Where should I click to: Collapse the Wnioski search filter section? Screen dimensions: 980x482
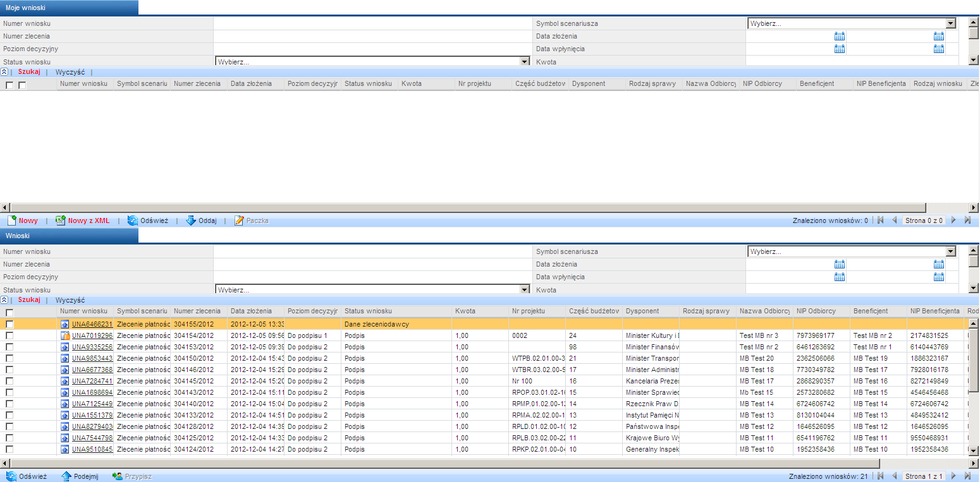click(4, 300)
